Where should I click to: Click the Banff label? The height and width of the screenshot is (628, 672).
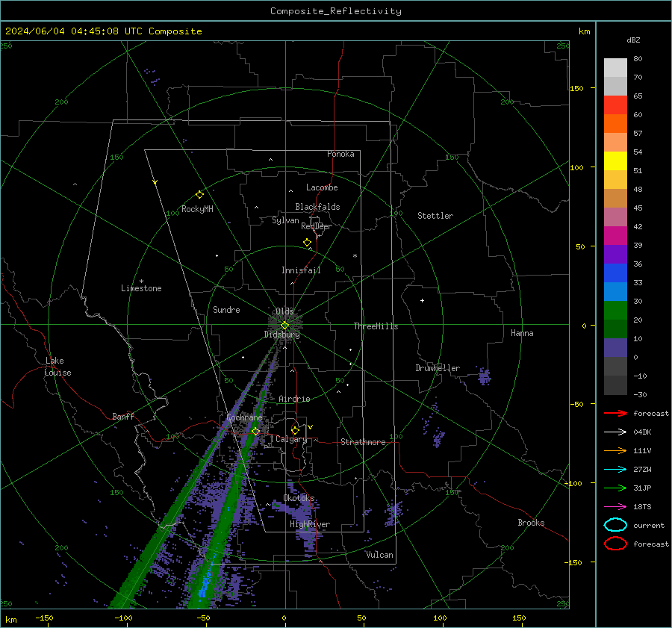point(123,416)
